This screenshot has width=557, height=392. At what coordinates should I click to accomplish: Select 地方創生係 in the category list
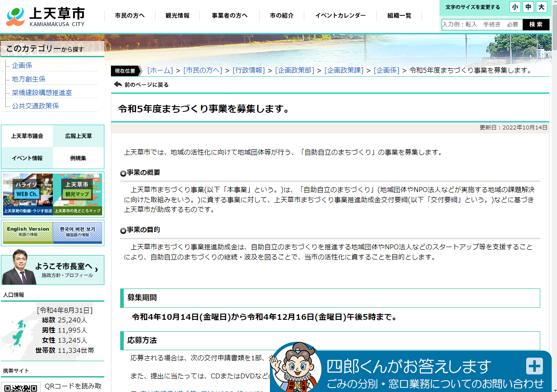click(x=29, y=79)
